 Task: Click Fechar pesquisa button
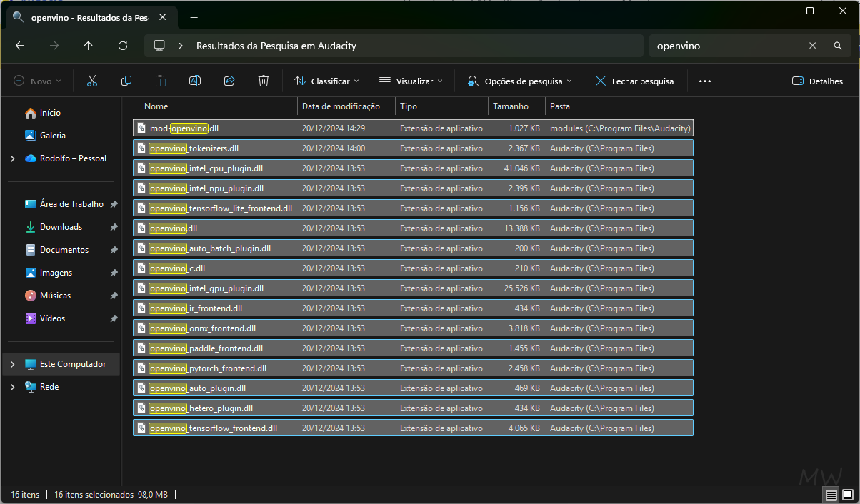click(634, 81)
